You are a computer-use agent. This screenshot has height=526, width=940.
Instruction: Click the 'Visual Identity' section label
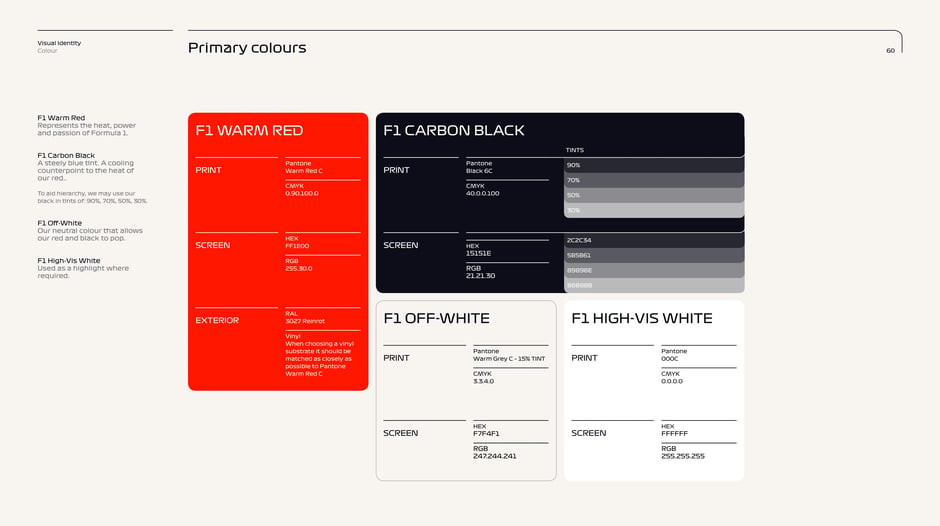[x=59, y=43]
